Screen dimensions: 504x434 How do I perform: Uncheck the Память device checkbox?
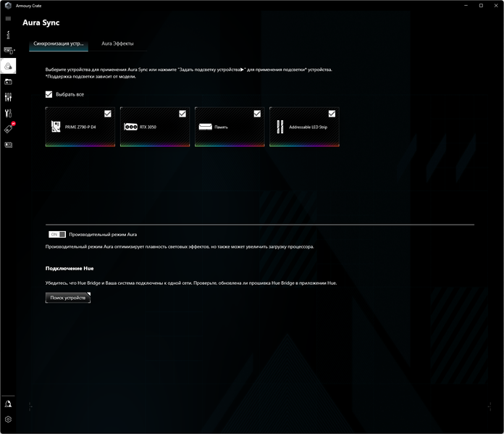click(257, 114)
